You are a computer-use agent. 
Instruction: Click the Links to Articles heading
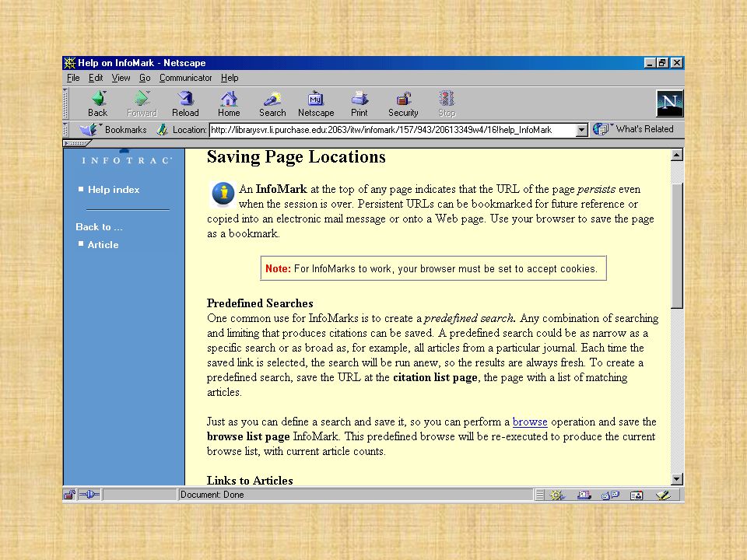250,480
